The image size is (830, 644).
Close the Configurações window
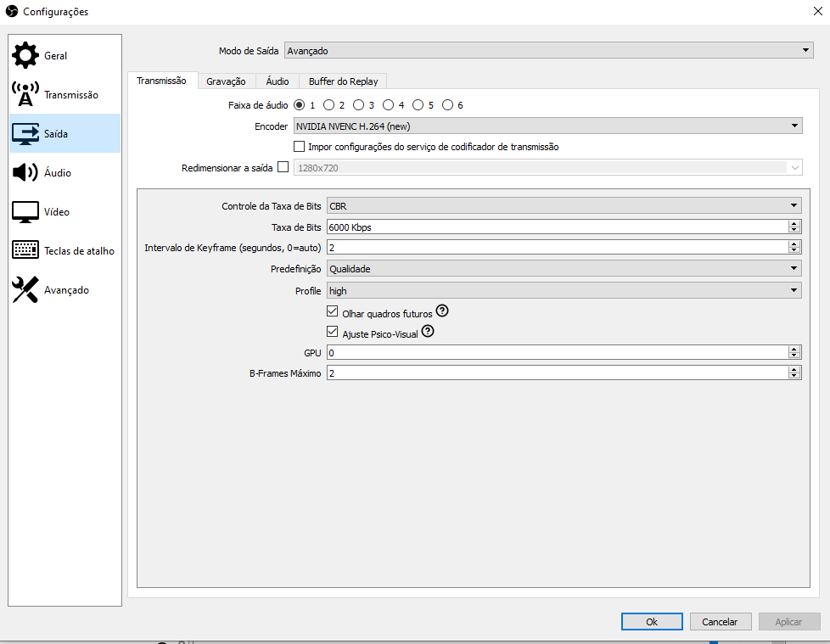click(817, 11)
